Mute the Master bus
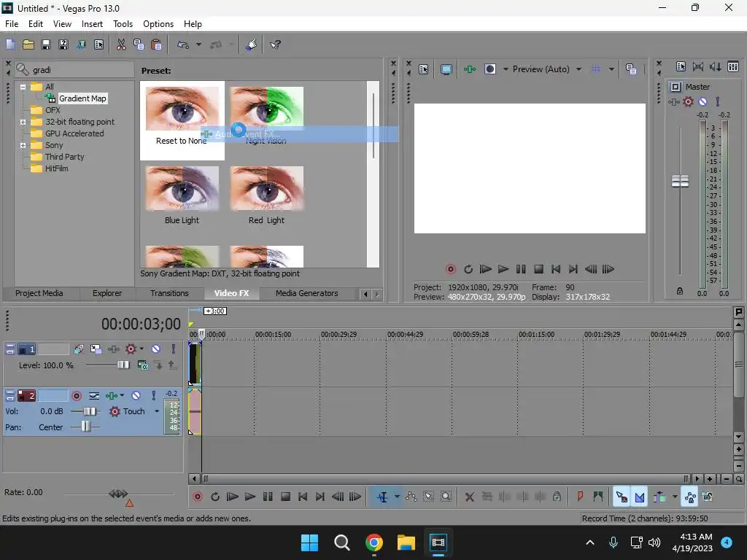The image size is (747, 560). tap(703, 101)
